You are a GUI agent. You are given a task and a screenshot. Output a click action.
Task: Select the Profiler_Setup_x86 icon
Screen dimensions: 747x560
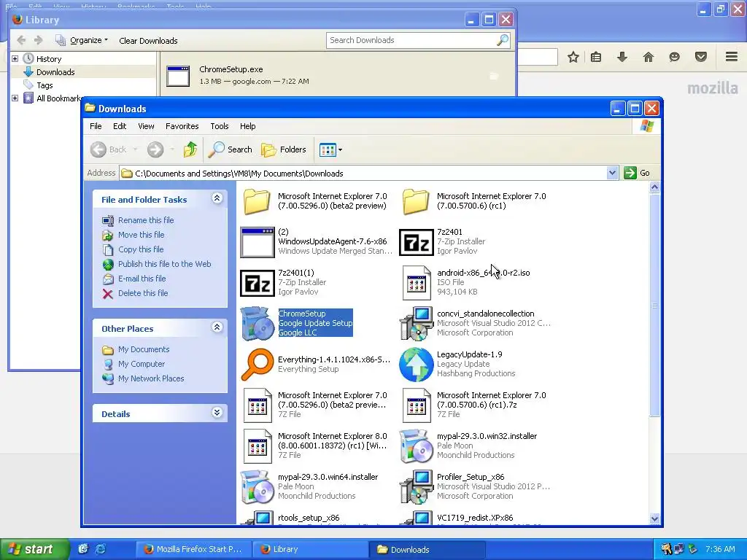coord(416,487)
